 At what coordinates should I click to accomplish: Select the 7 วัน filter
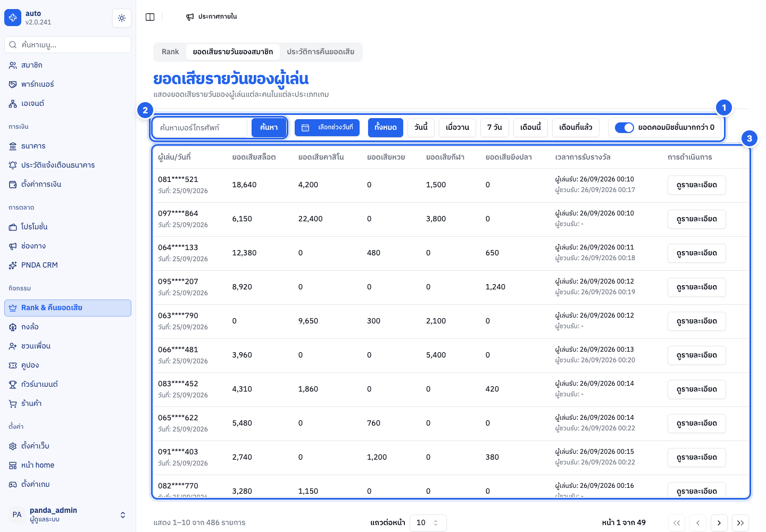pos(495,128)
